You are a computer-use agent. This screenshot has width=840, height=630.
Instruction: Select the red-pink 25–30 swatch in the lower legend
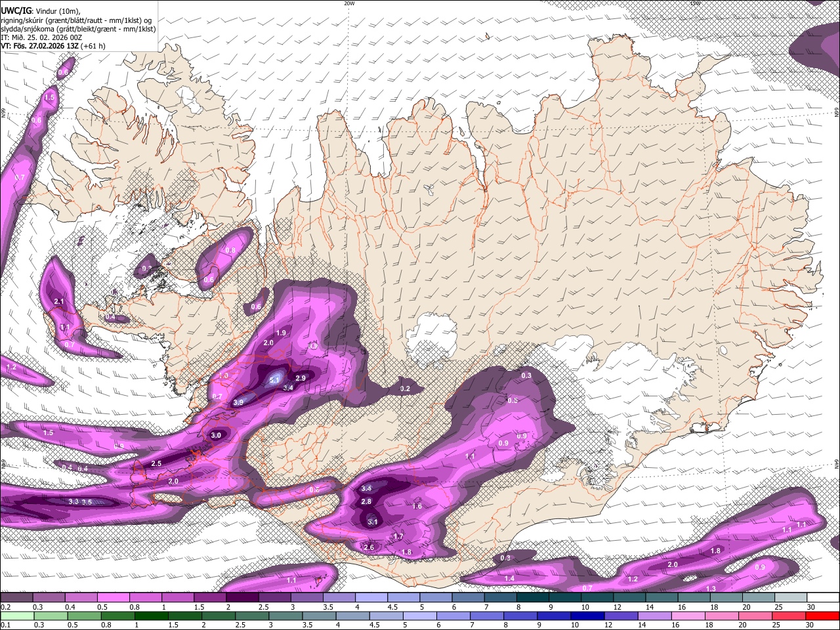pos(789,616)
